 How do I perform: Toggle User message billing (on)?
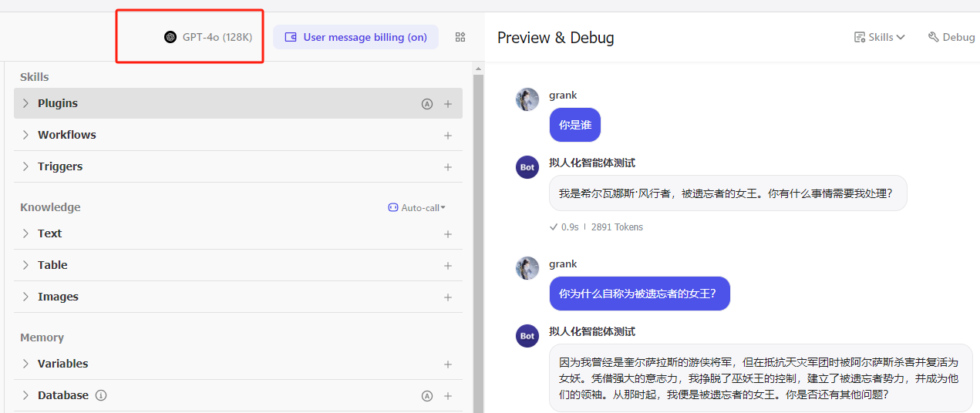[355, 37]
